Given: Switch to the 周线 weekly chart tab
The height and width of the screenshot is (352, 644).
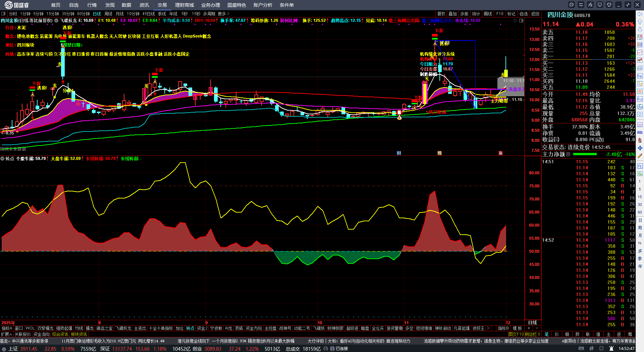Looking at the screenshot, I should tap(108, 14).
